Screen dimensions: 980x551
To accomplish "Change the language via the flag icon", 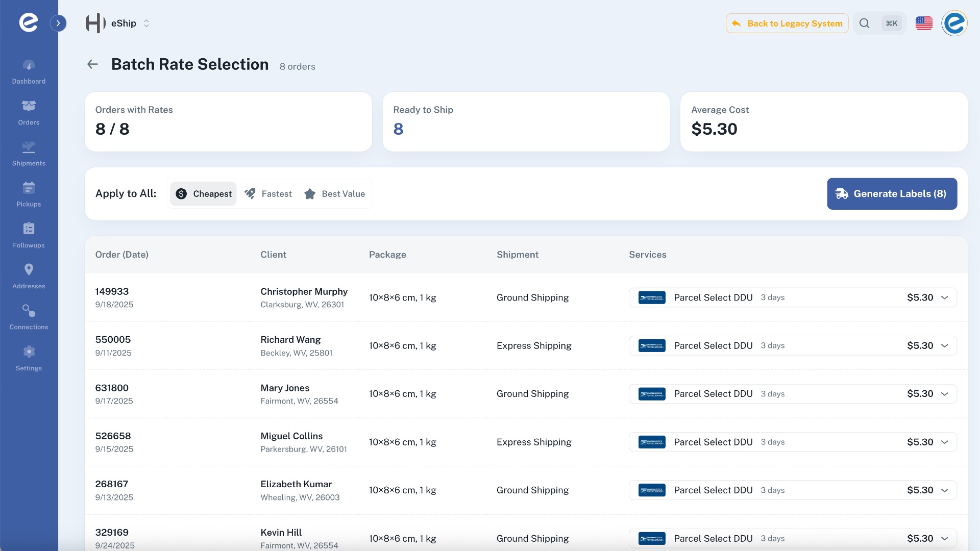I will 924,23.
